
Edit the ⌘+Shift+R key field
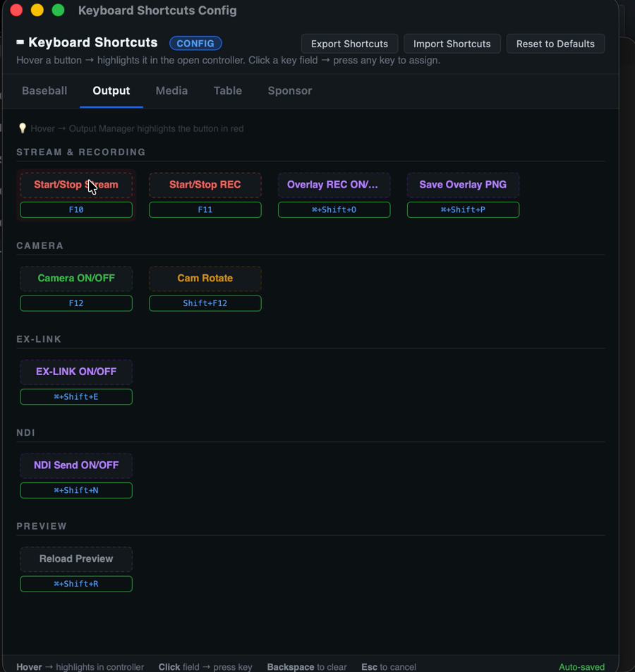point(76,584)
